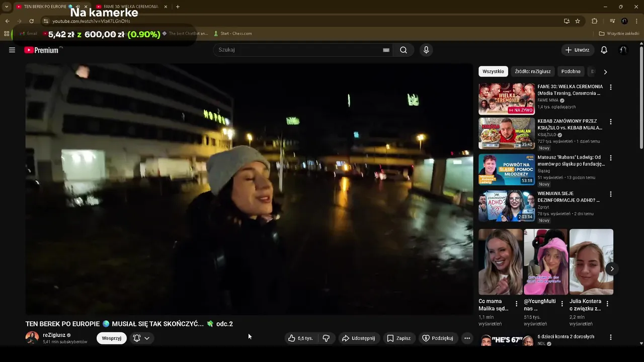644x362 pixels.
Task: Open subscription notification bell dropdown
Action: tap(141, 338)
